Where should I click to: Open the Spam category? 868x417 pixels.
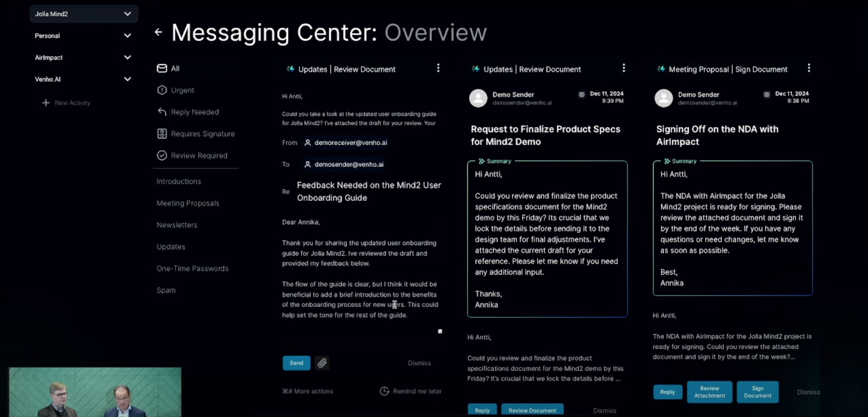click(x=166, y=290)
